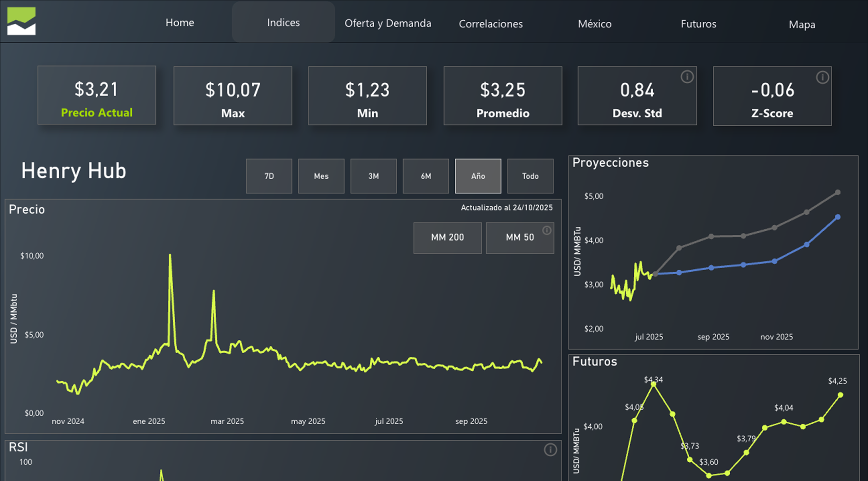Open the Futuros navigation tab

point(698,24)
